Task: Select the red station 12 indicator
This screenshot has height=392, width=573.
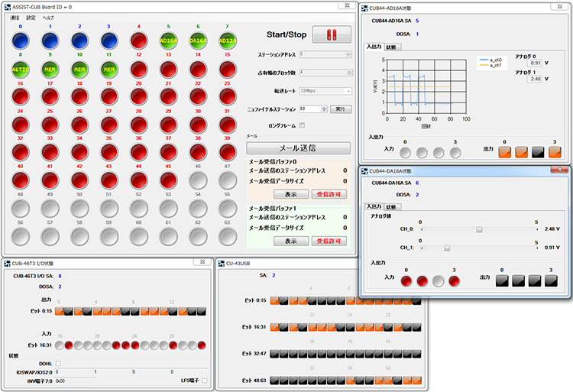Action: [x=139, y=69]
